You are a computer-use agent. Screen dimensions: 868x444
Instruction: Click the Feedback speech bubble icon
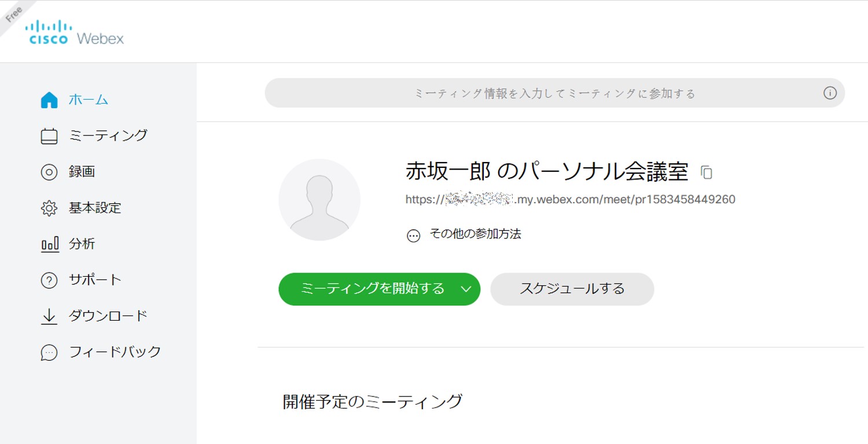(x=49, y=353)
